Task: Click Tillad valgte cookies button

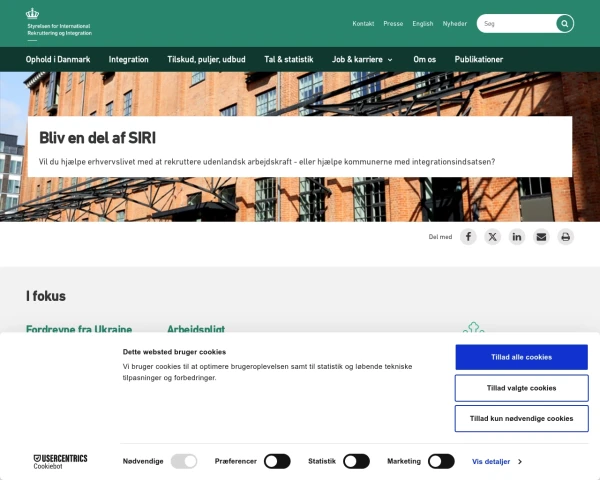Action: (522, 388)
